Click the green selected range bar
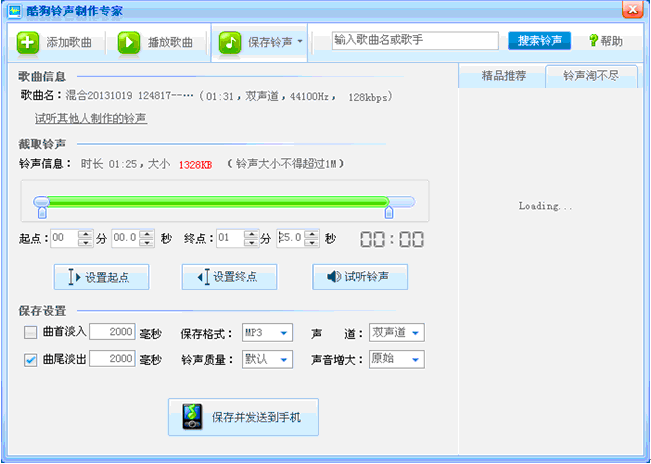The height and width of the screenshot is (464, 651). click(218, 202)
